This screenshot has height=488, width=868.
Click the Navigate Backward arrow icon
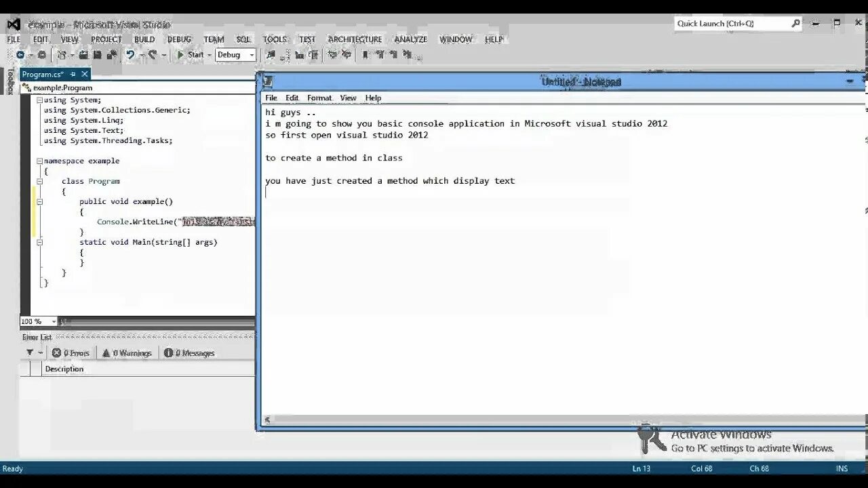coord(20,55)
